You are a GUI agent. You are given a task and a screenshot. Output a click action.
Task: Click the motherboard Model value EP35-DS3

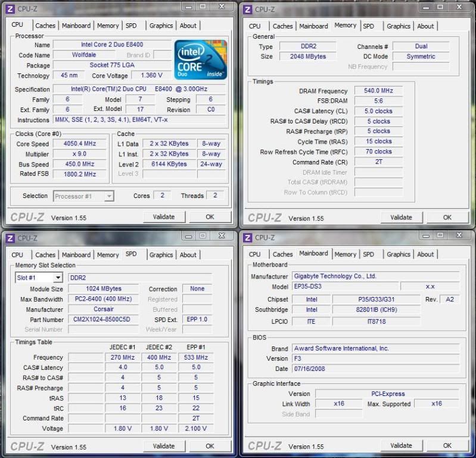[x=345, y=286]
